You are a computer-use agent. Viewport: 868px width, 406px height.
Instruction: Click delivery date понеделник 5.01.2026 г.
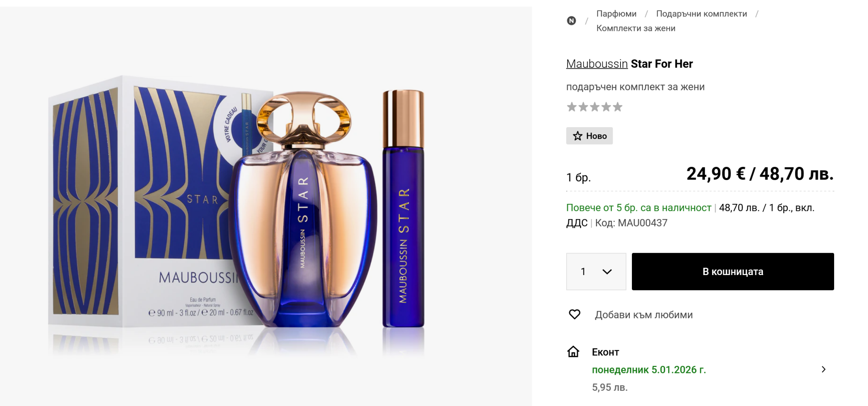click(648, 370)
